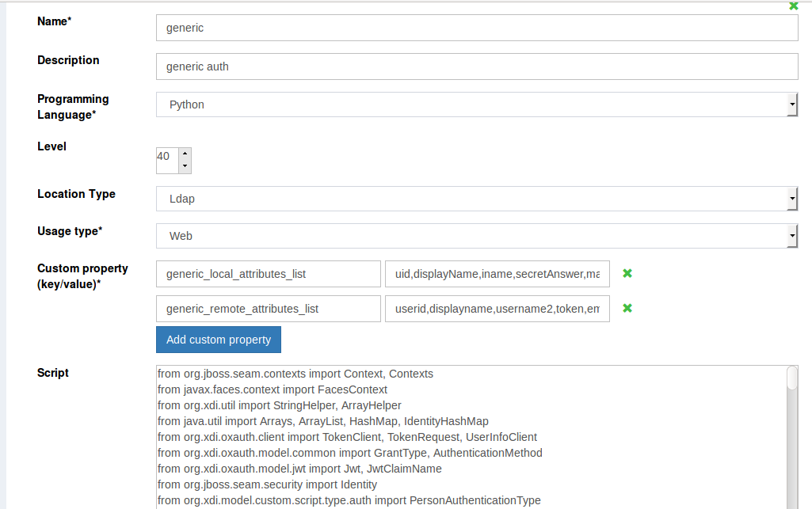Open the Usage type dropdown showing Web
812x509 pixels.
pyautogui.click(x=476, y=236)
